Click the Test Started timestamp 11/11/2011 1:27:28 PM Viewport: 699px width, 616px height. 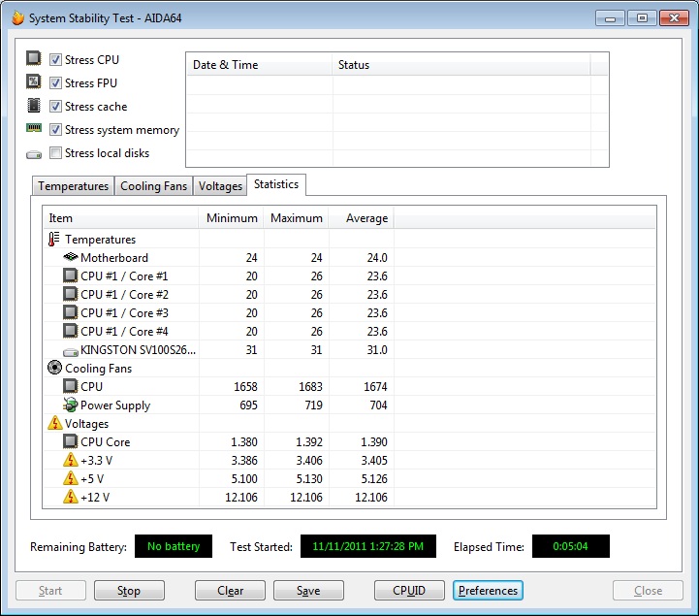(x=368, y=546)
